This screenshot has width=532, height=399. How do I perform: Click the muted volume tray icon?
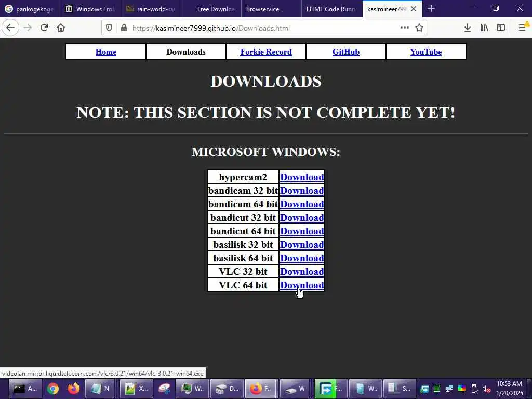click(x=486, y=389)
